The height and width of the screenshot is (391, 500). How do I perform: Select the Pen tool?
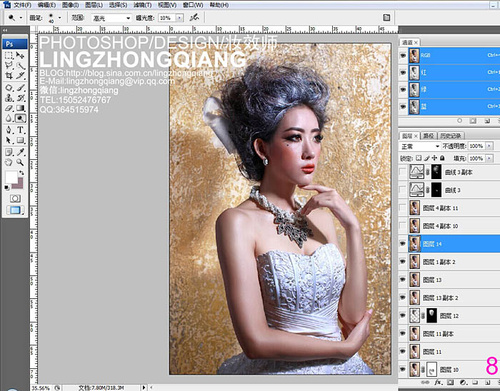click(x=9, y=130)
